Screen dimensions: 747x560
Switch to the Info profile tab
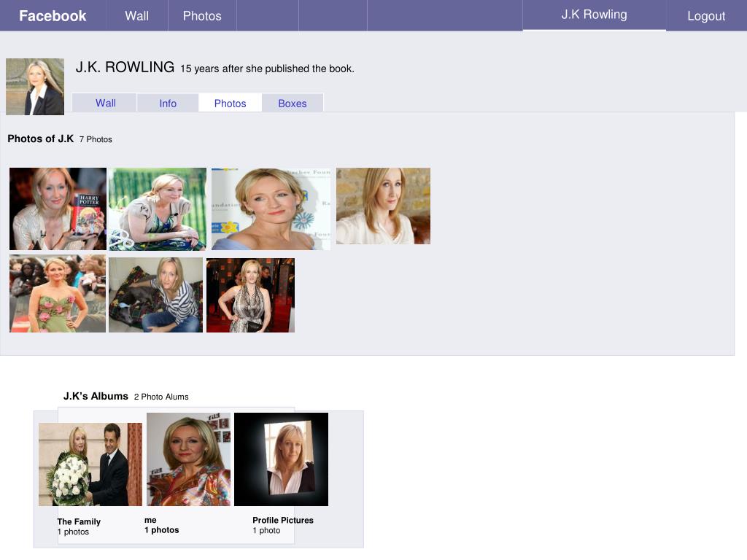168,104
